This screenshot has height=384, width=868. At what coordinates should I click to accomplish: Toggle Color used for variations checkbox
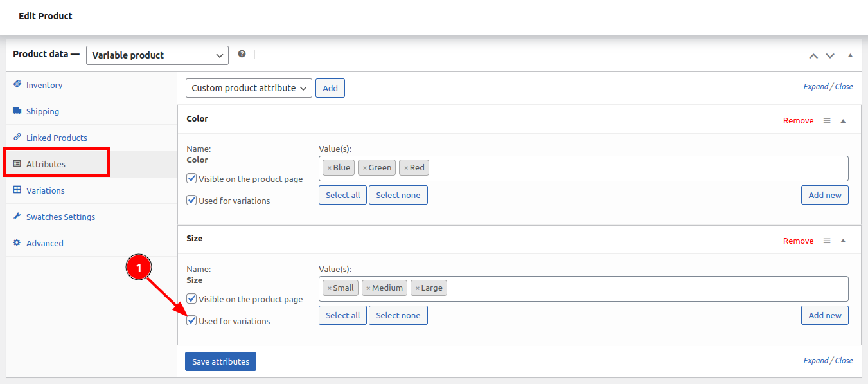pos(191,200)
